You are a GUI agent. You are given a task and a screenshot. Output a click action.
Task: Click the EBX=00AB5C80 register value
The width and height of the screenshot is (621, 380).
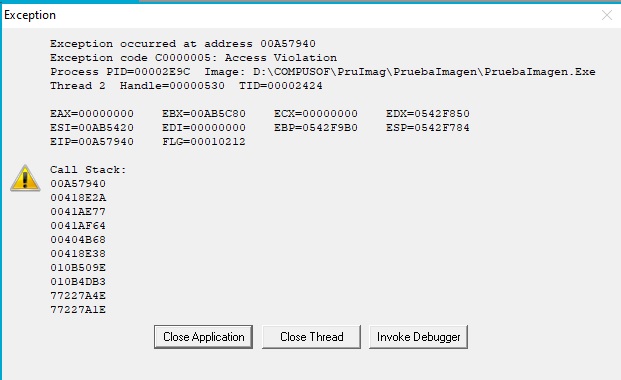click(x=204, y=114)
